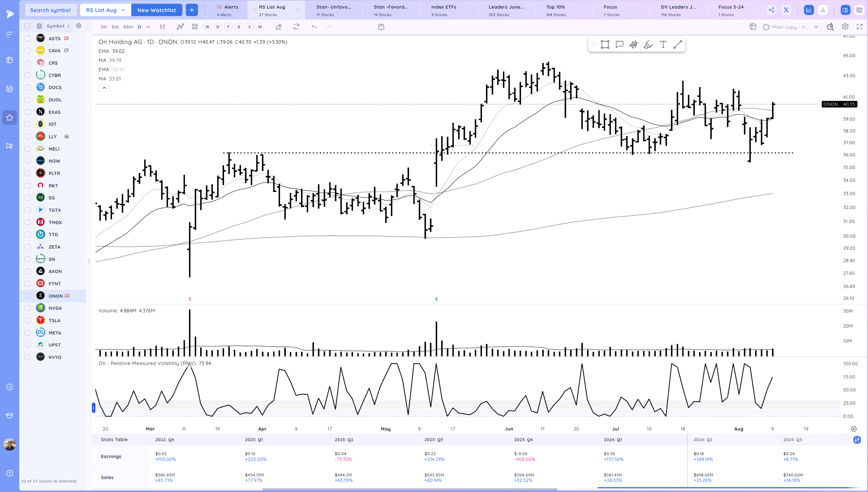Image resolution: width=868 pixels, height=492 pixels.
Task: Click the New Watchlist button
Action: 156,10
